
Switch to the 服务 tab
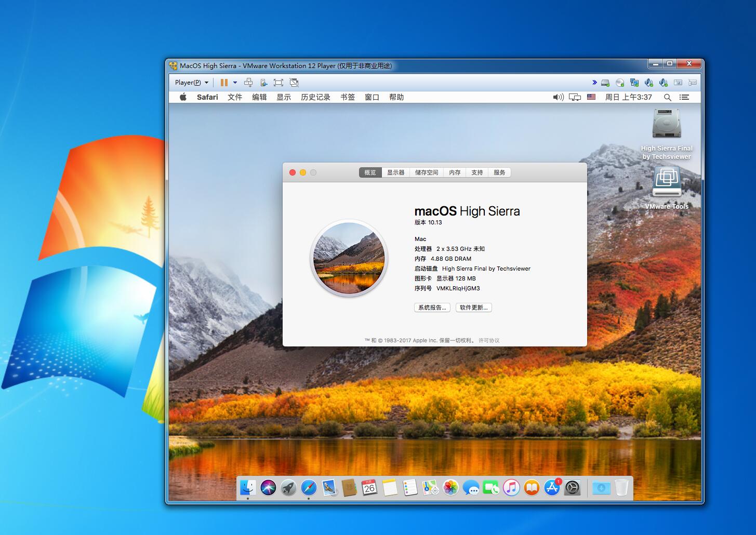click(x=499, y=172)
